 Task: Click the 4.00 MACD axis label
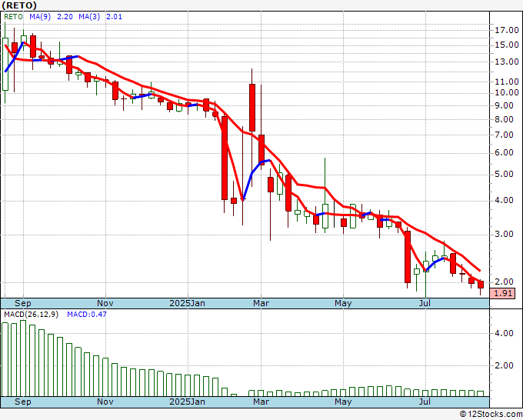point(504,333)
